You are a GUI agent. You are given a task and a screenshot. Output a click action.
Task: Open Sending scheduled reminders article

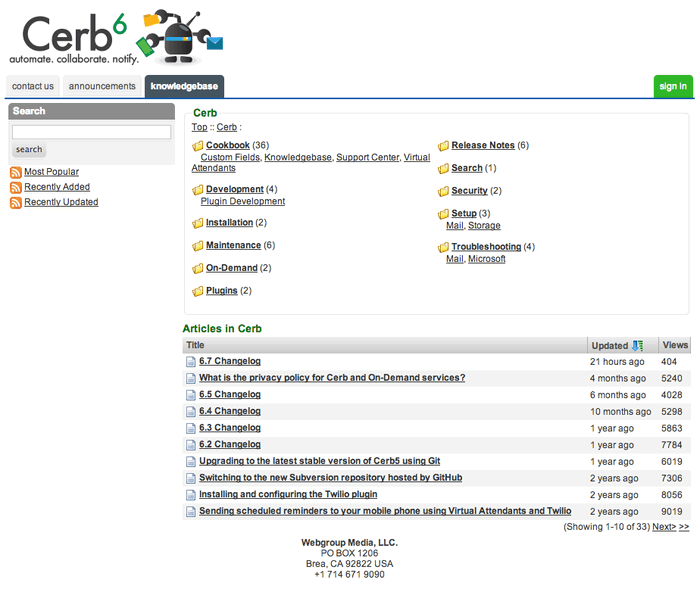coord(385,511)
